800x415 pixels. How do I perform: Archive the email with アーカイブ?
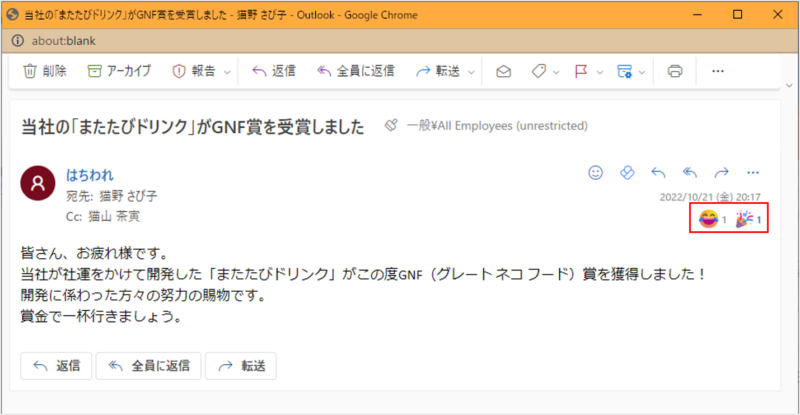coord(119,71)
